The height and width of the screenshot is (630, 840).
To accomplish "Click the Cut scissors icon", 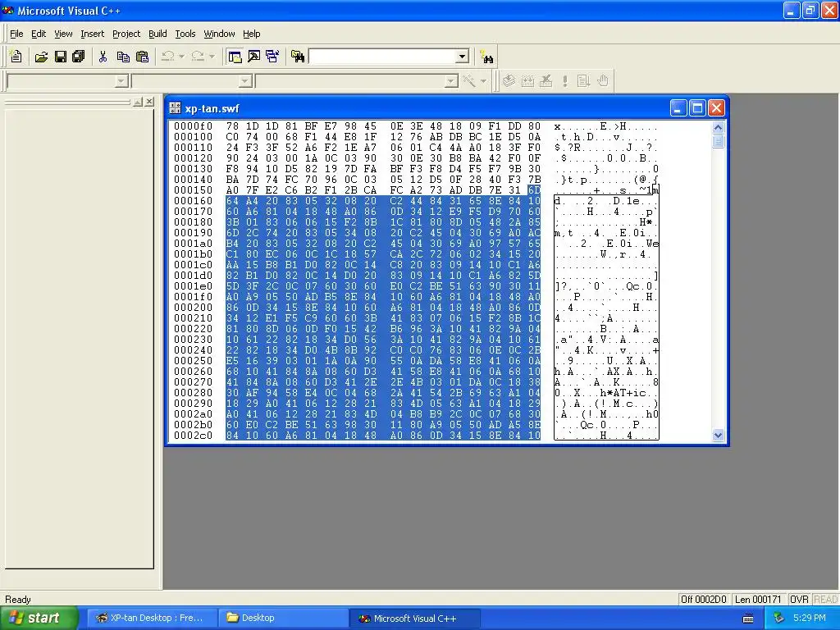I will [x=103, y=57].
